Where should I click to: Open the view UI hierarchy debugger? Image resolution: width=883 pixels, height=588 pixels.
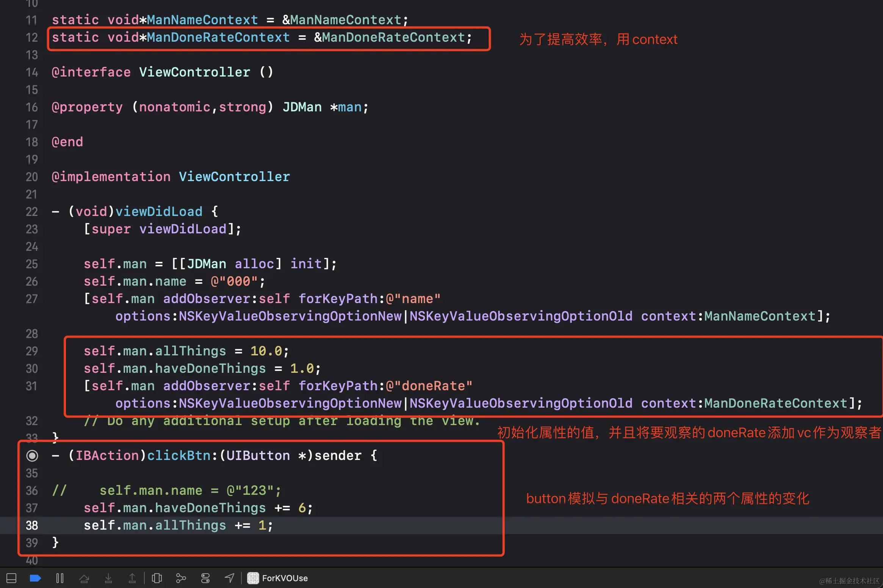(157, 578)
